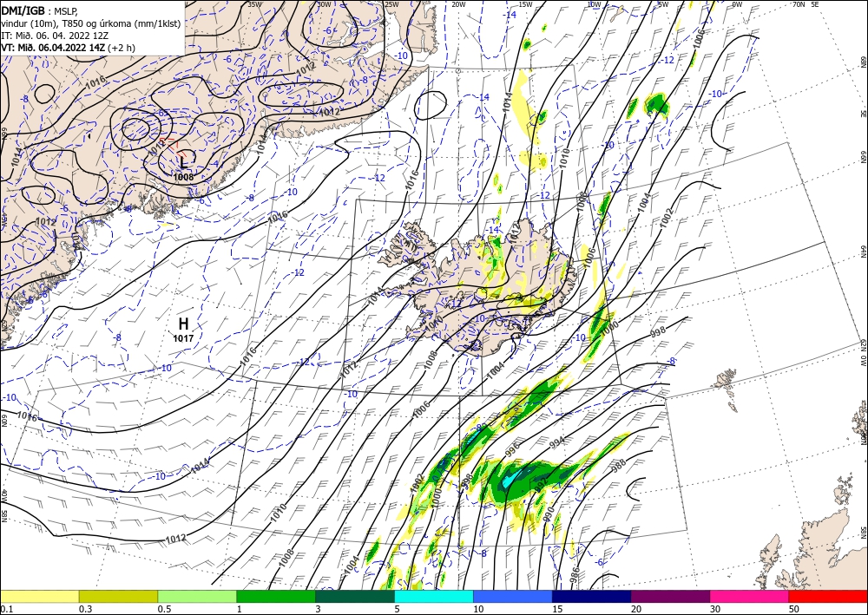Screen dimensions: 868x615
Task: Click the olive 0.3–0.5 mm legend swatch
Action: (x=118, y=596)
